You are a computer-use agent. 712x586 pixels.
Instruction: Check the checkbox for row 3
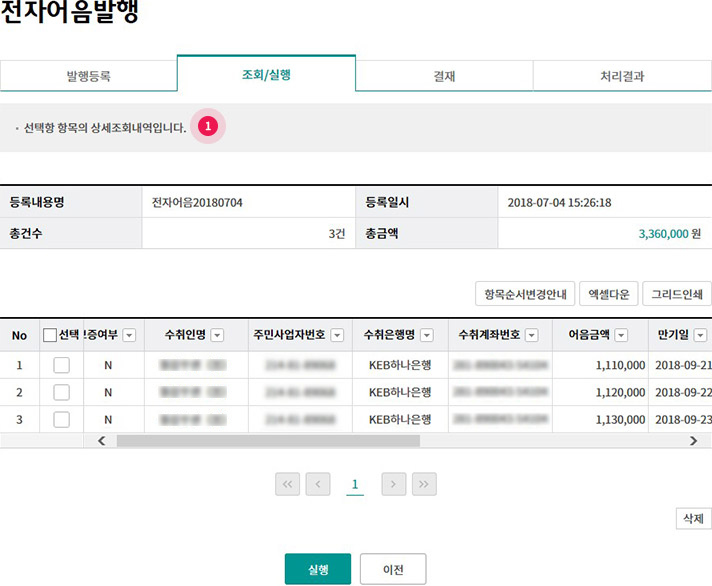tap(61, 418)
